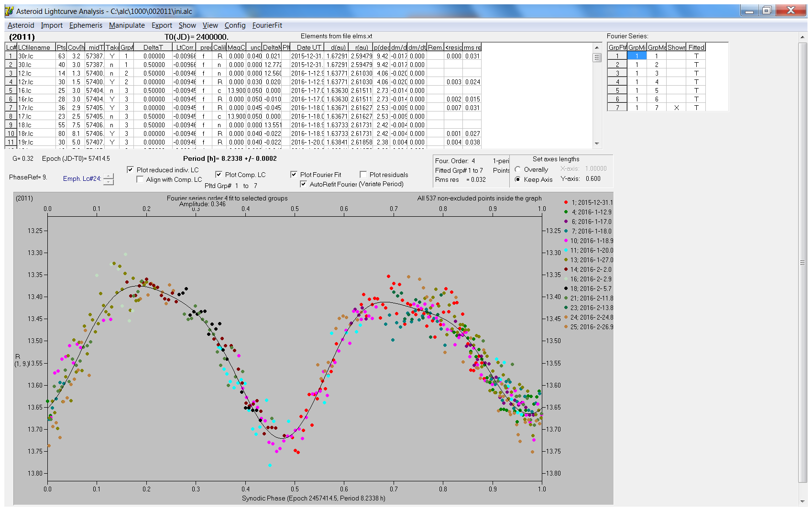Click the LtCorr. column header
Viewport: 812px width, 511px height.
click(x=184, y=47)
